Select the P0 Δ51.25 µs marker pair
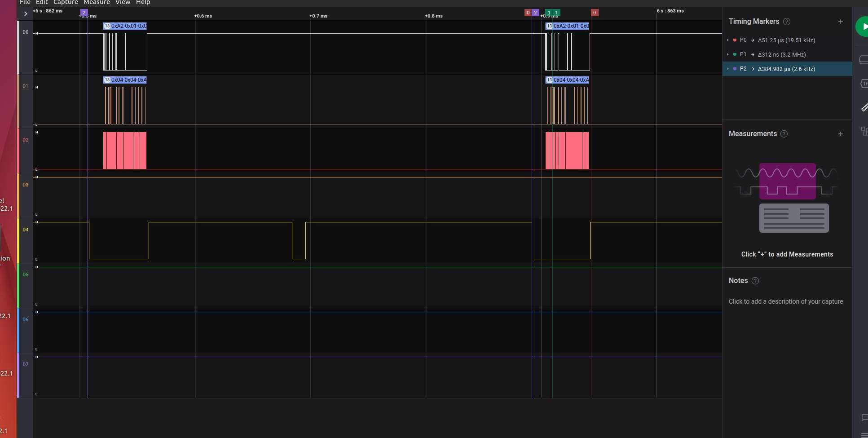Viewport: 868px width, 438px height. click(787, 40)
